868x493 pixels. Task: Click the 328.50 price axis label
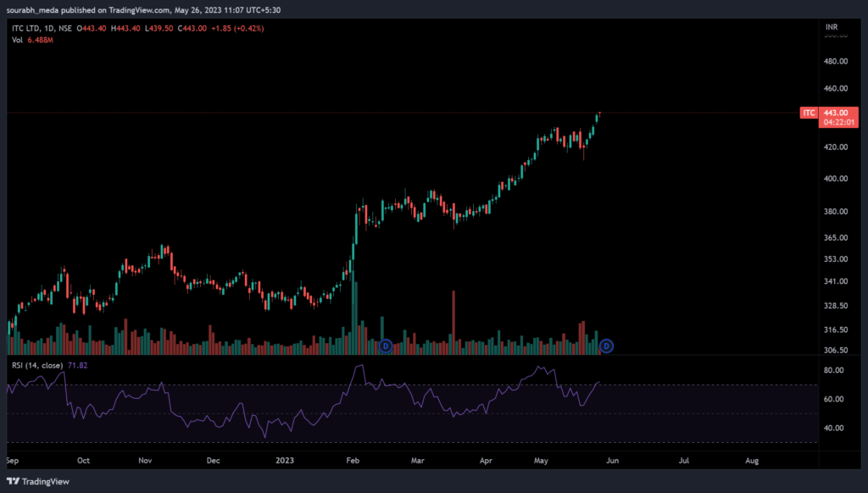click(x=836, y=306)
